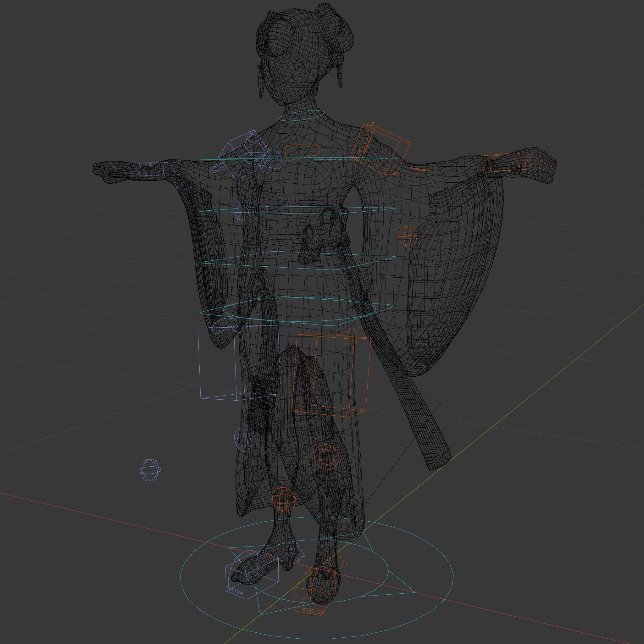Click the blue elbow ring near the waist
The image size is (644, 644).
point(241,212)
